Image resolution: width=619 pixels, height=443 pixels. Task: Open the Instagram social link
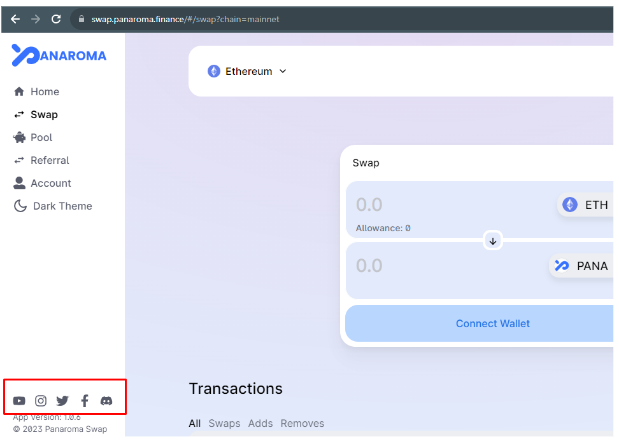point(41,401)
